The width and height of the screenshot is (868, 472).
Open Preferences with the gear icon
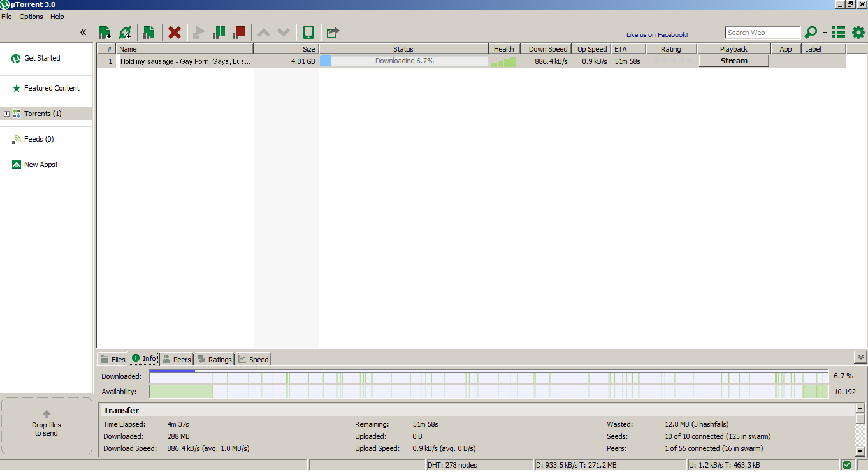coord(858,33)
